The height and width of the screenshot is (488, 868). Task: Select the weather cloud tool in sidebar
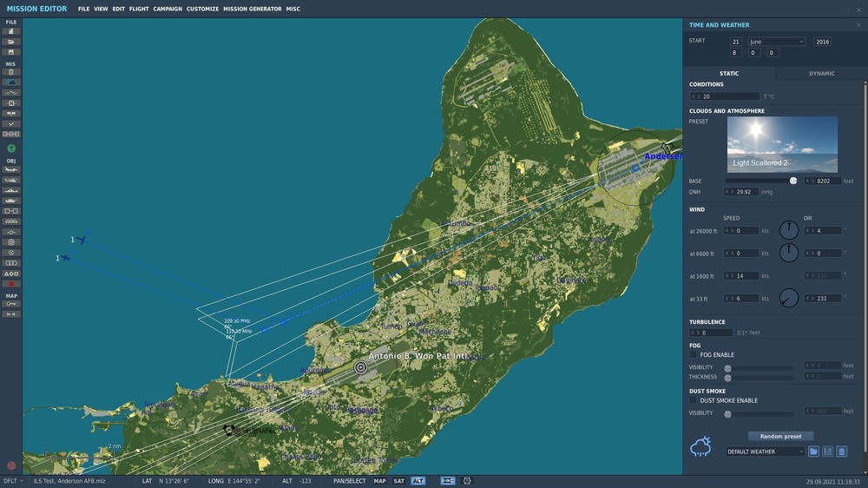[x=11, y=82]
